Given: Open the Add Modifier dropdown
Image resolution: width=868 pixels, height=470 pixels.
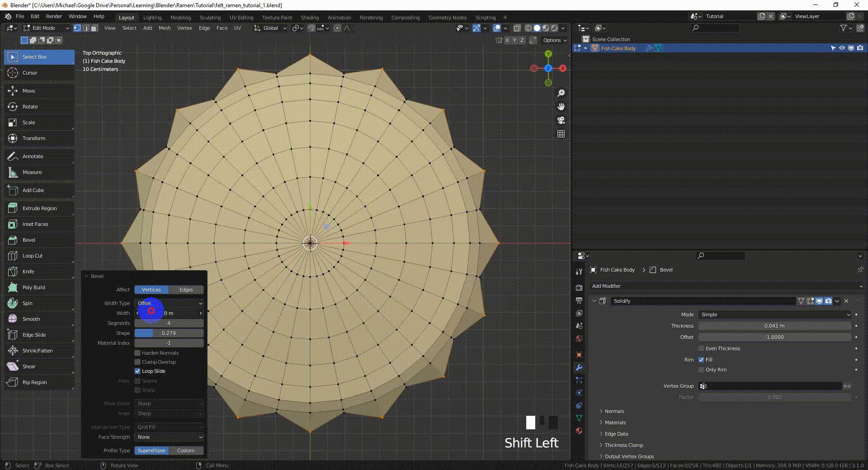Looking at the screenshot, I should pyautogui.click(x=726, y=286).
